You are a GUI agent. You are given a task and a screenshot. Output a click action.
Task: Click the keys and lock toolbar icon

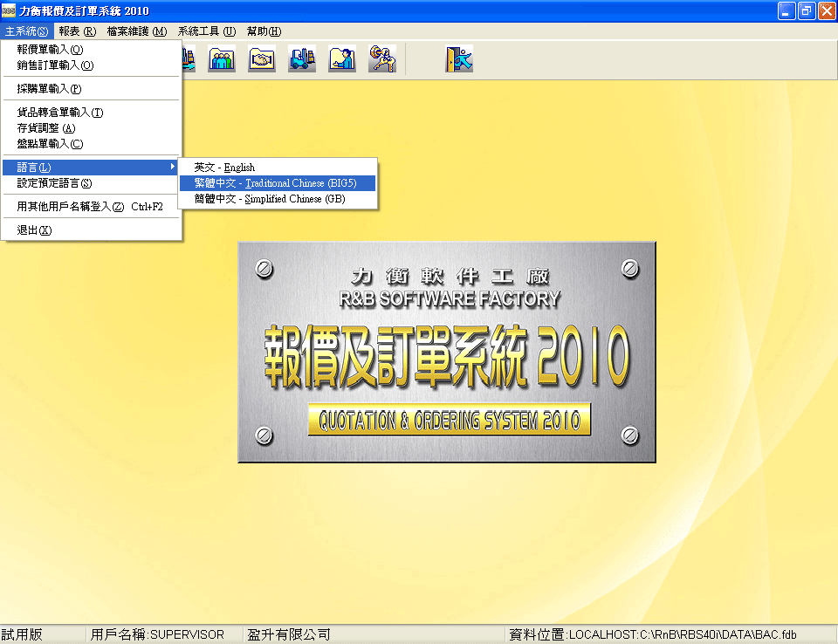click(x=382, y=58)
